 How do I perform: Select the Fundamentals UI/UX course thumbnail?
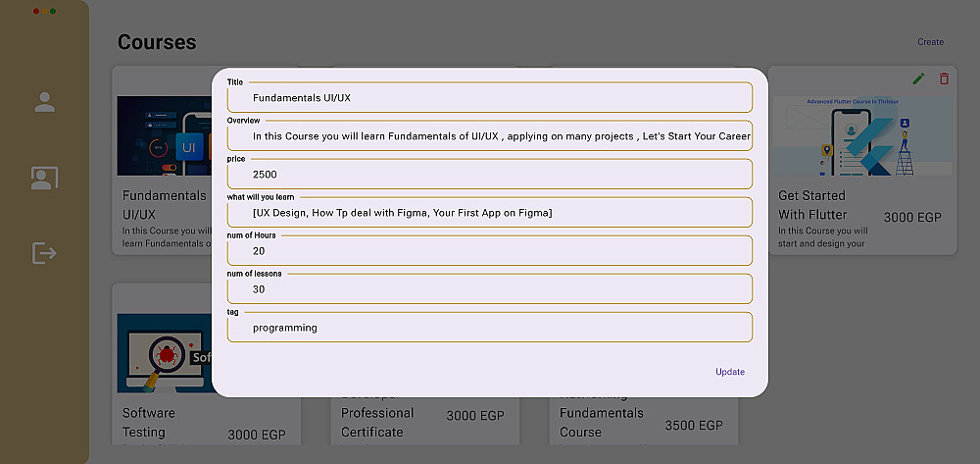[164, 135]
